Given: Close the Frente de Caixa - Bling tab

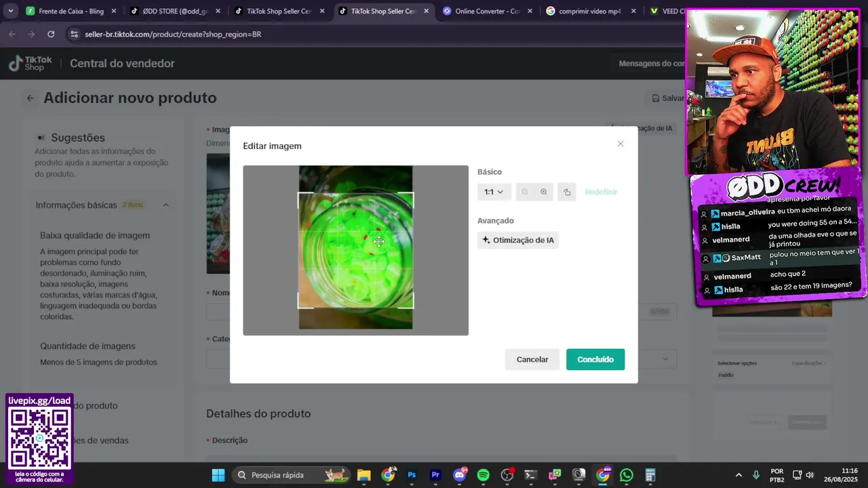Looking at the screenshot, I should coord(113,12).
